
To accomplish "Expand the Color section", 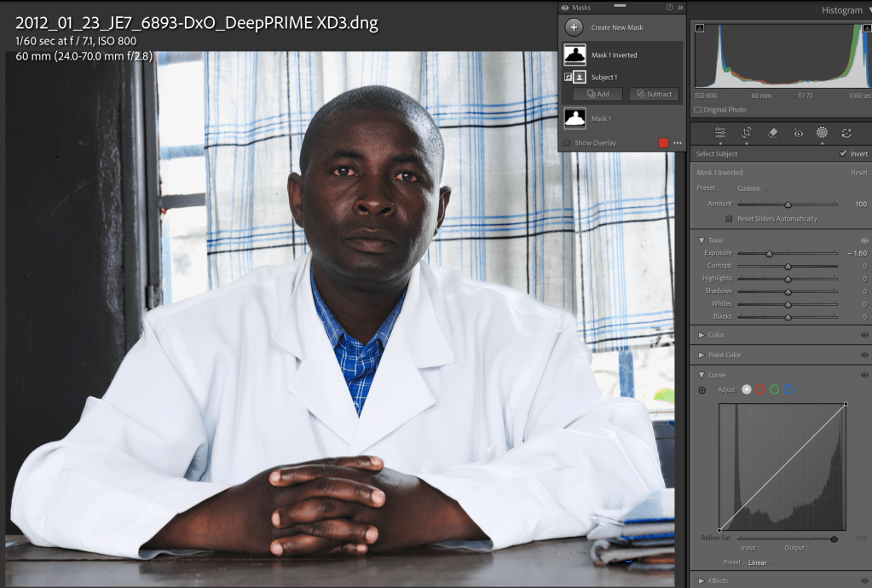I will pyautogui.click(x=702, y=335).
